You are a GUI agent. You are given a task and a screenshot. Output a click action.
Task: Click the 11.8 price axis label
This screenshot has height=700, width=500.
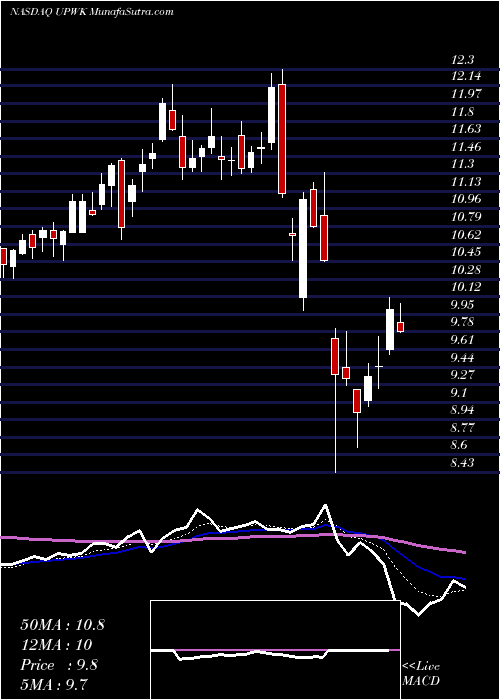[463, 112]
